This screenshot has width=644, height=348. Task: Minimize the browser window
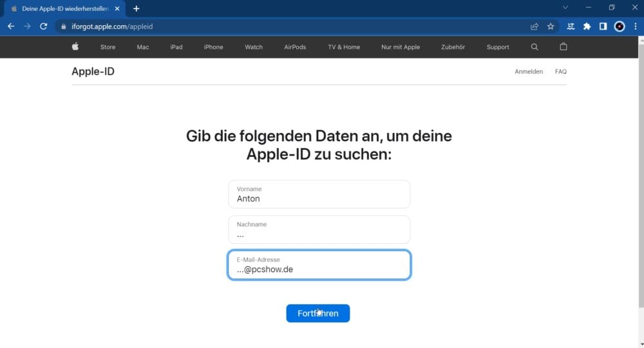coord(589,8)
